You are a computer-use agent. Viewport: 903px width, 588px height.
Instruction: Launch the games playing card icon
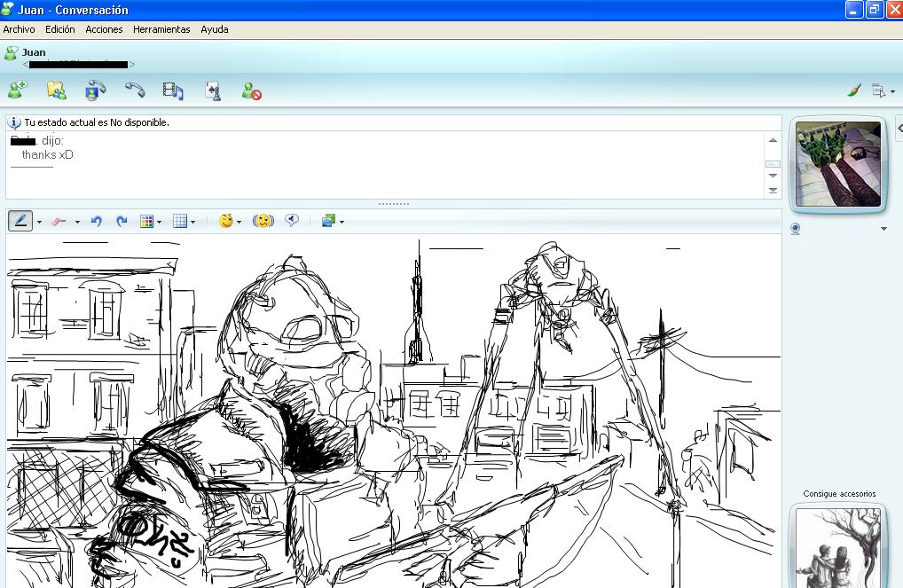click(212, 90)
